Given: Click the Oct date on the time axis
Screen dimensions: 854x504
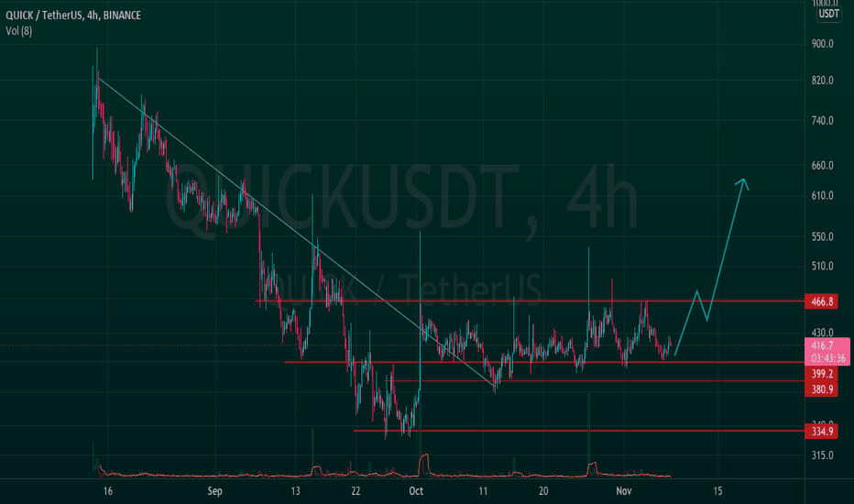Looking at the screenshot, I should pyautogui.click(x=416, y=491).
